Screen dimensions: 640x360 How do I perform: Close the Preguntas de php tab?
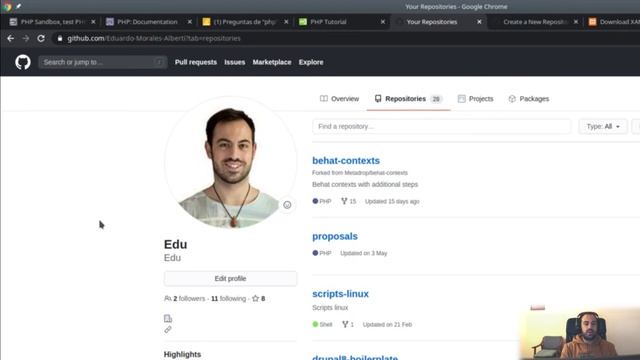pyautogui.click(x=286, y=22)
